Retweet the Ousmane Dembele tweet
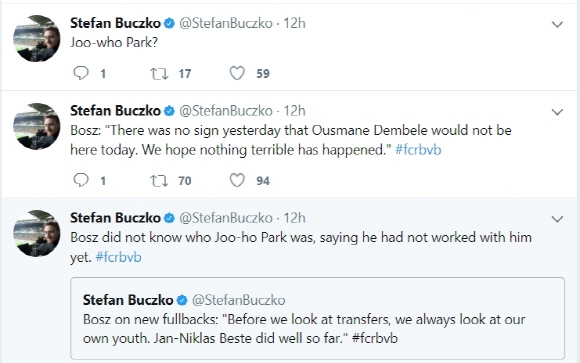Screen dimensions: 580x363 [x=159, y=181]
